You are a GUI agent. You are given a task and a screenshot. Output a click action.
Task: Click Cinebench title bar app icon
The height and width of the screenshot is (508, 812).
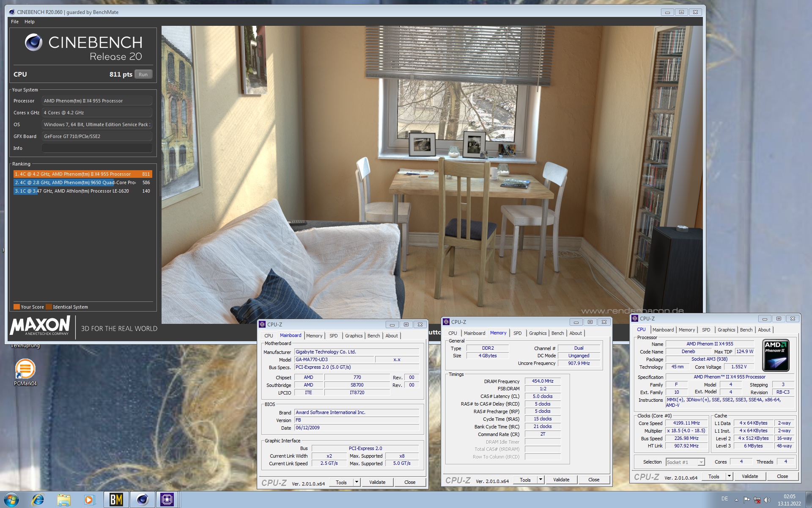[11, 12]
